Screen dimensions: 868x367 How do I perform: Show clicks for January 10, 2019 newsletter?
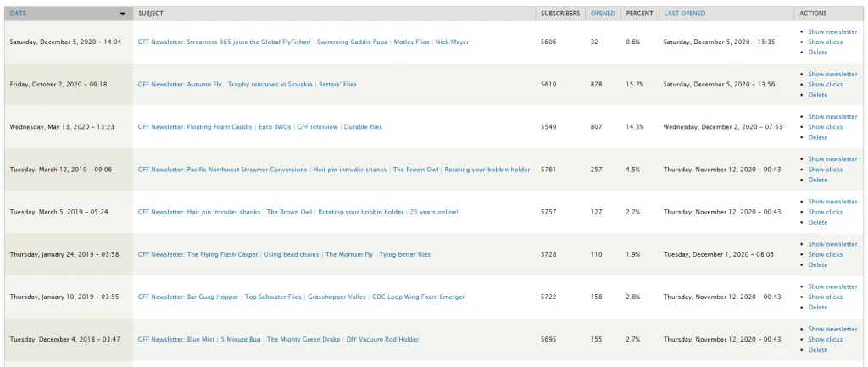(x=825, y=297)
